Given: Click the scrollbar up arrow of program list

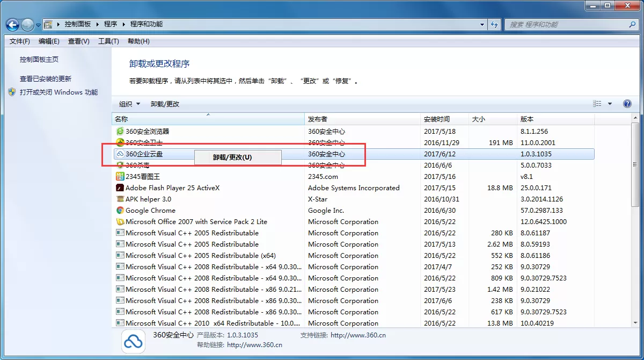Looking at the screenshot, I should (635, 118).
